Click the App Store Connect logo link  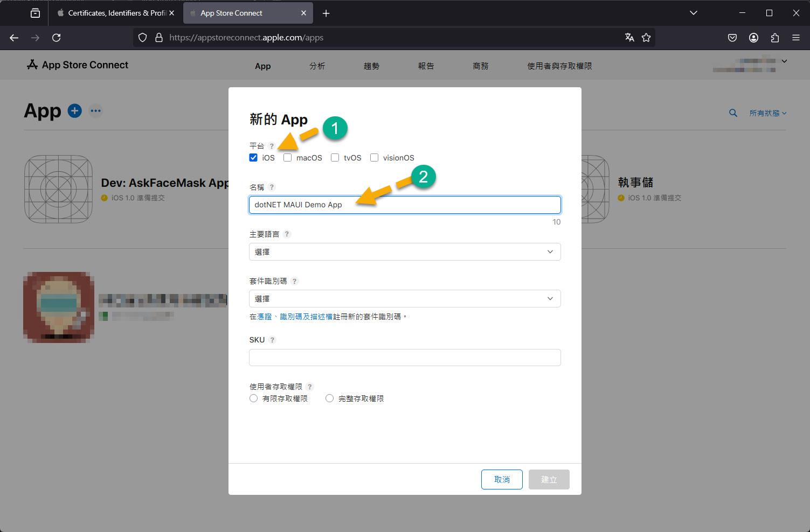pos(78,65)
